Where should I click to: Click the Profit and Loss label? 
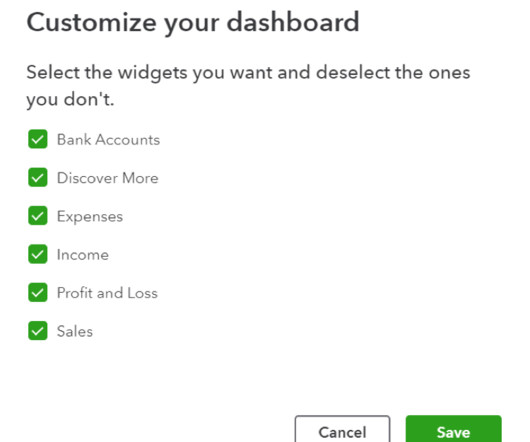[x=107, y=293]
